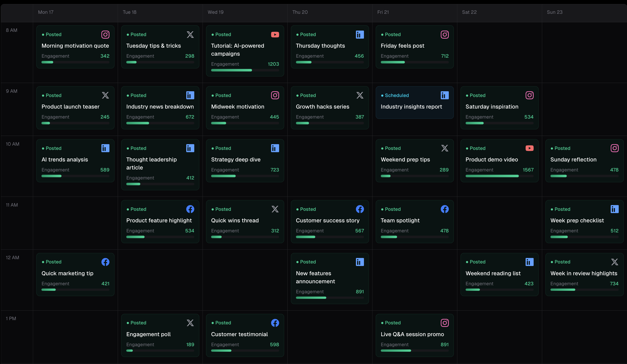Select the Mon 17 column header
The height and width of the screenshot is (364, 627).
pos(46,12)
